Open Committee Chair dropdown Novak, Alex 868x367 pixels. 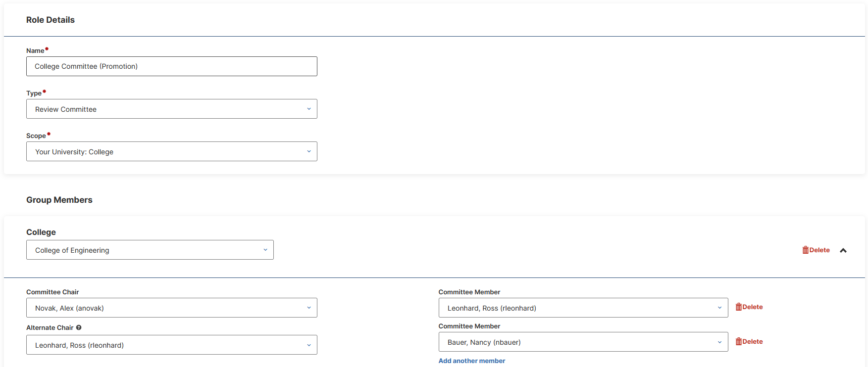171,308
